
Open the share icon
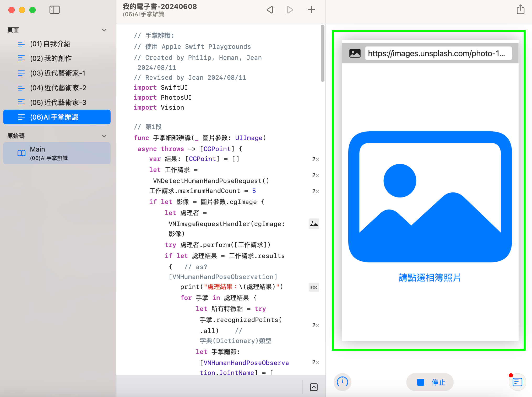coord(520,10)
